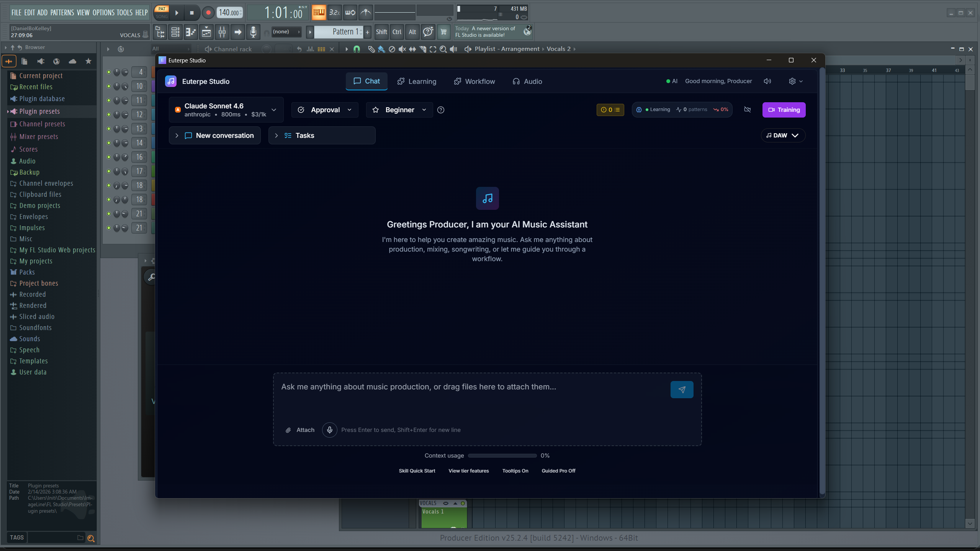980x551 pixels.
Task: Expand the New conversation panel
Action: [214, 136]
